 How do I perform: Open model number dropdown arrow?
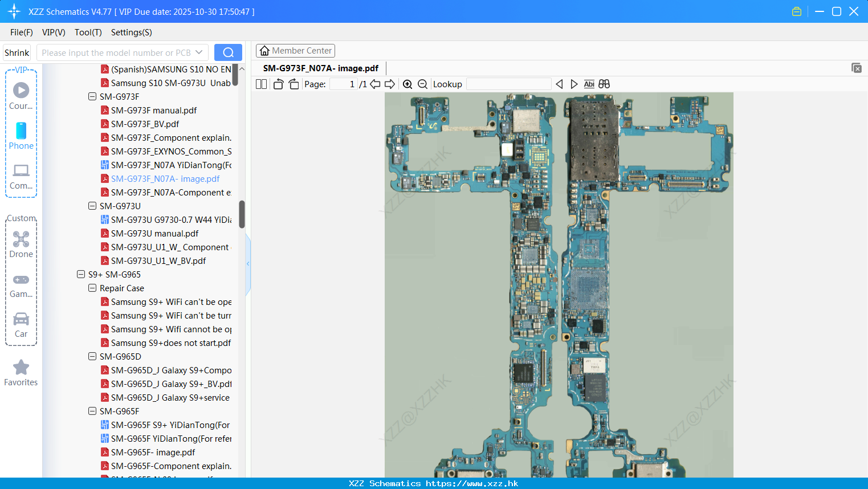(x=199, y=52)
